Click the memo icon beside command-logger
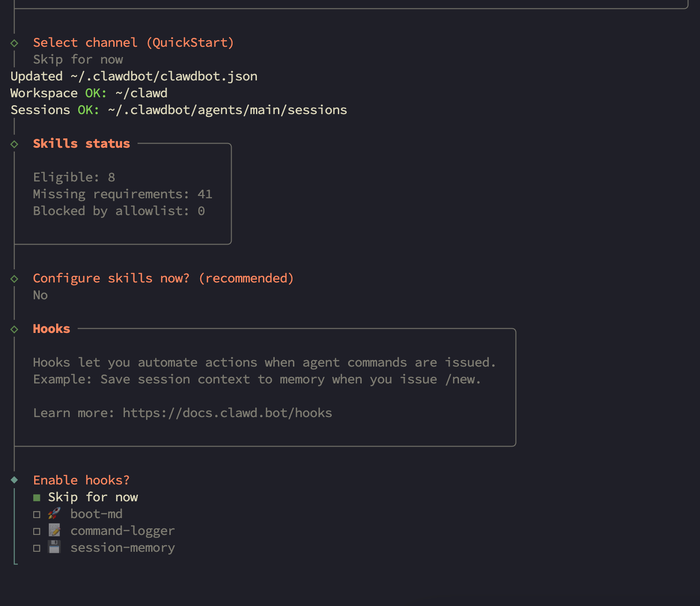700x606 pixels. click(54, 530)
